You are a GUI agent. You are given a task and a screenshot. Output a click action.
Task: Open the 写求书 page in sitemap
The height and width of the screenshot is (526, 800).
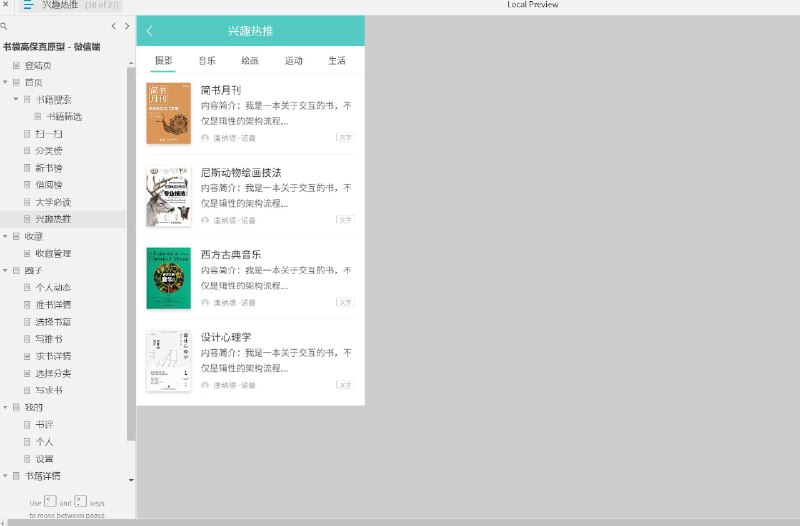point(49,390)
